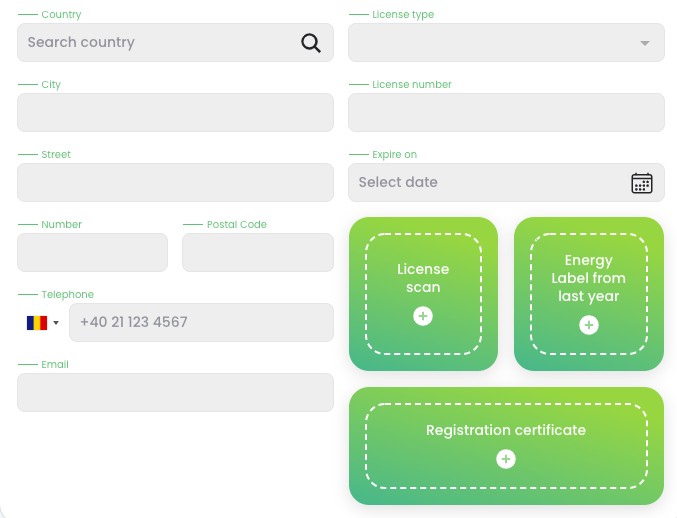Click into the City input field
Viewport: 677px width, 518px height.
(x=175, y=113)
